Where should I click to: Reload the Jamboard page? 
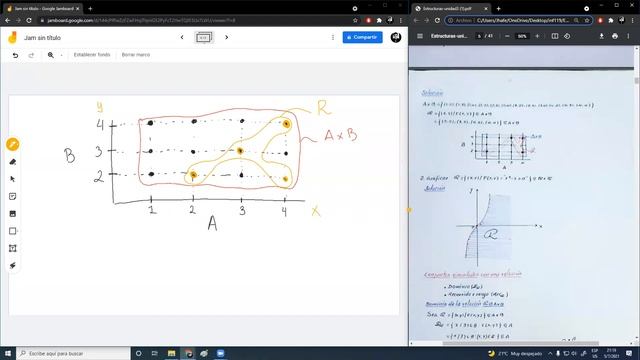tap(29, 20)
